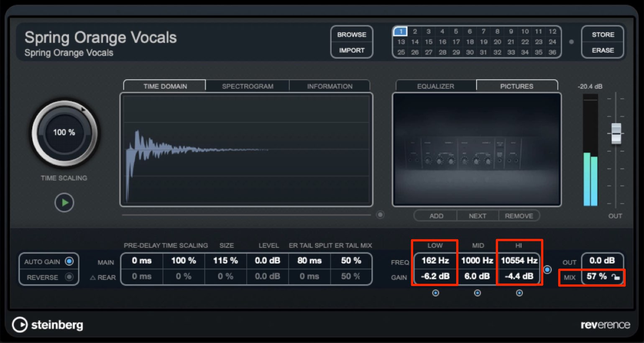Image resolution: width=644 pixels, height=343 pixels.
Task: Click the Rear Size 0 % field
Action: [x=225, y=276]
